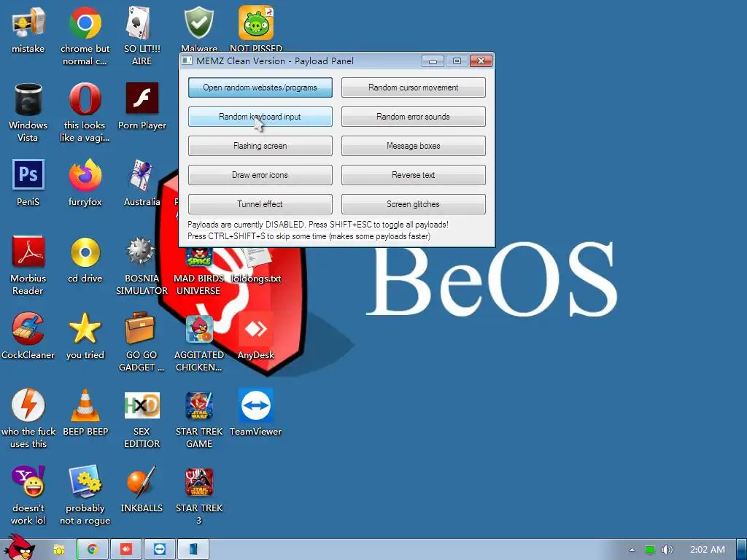Screen dimensions: 747x560
Task: Open the taskbar icon next to Start
Action: [59, 550]
